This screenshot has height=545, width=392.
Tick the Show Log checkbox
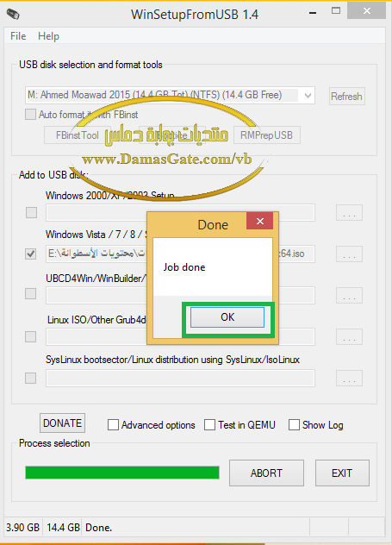point(294,425)
